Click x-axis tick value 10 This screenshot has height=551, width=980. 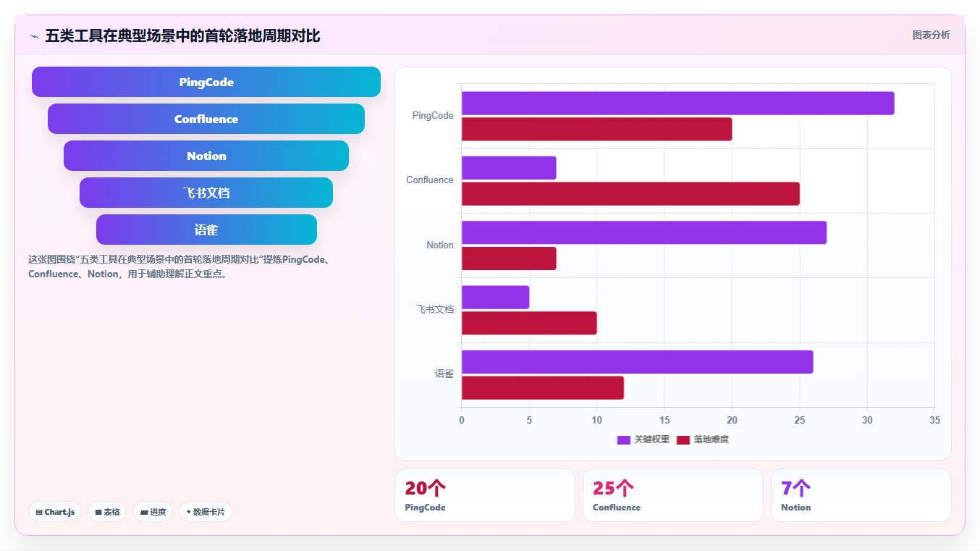[x=597, y=420]
